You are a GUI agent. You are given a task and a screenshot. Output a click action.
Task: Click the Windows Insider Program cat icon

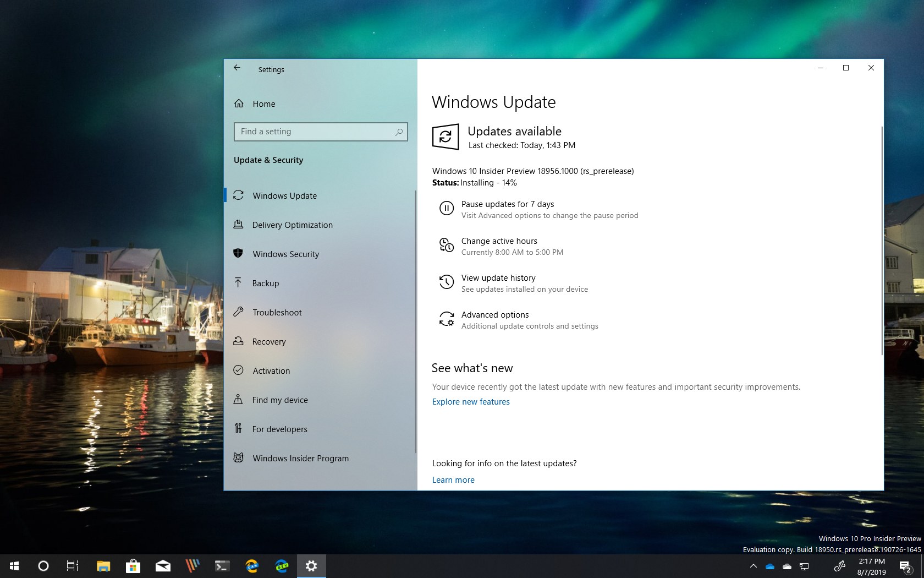[238, 458]
